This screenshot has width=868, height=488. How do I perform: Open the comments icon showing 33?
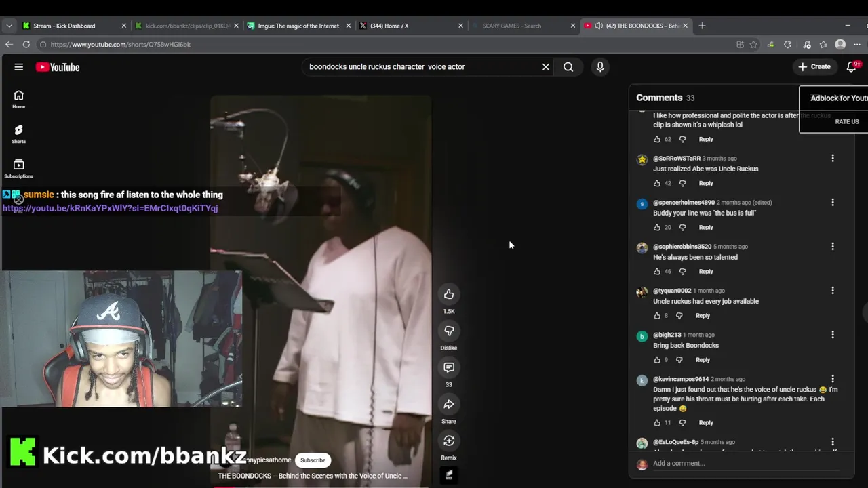(x=449, y=367)
